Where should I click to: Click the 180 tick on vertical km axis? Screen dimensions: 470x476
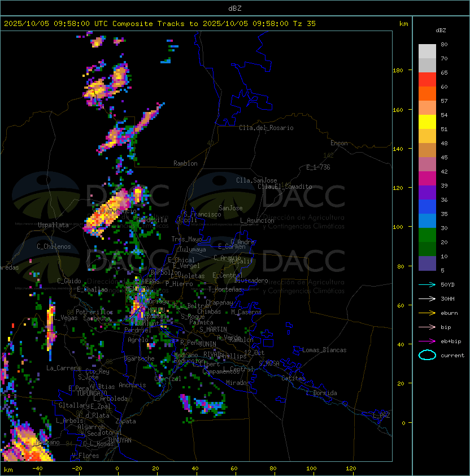pos(398,71)
